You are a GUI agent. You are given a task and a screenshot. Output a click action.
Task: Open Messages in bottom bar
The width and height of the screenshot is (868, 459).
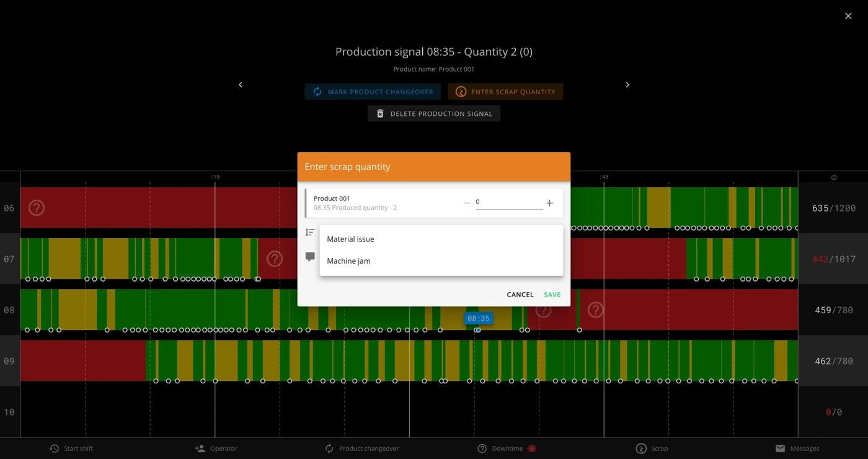click(797, 448)
